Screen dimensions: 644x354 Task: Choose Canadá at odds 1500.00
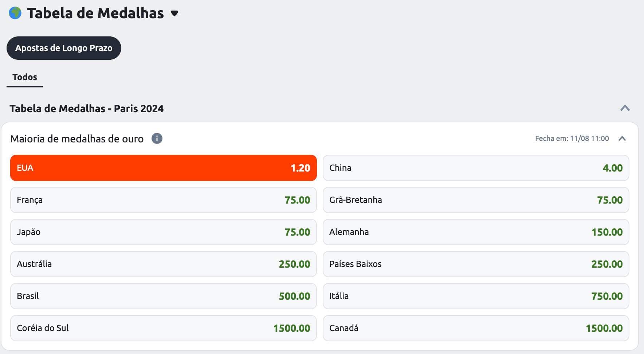476,328
